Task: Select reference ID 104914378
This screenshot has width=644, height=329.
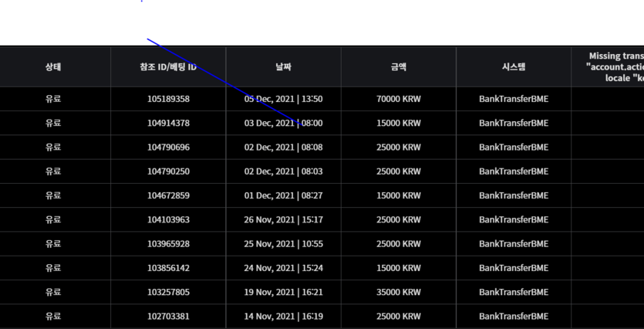Action: coord(168,123)
